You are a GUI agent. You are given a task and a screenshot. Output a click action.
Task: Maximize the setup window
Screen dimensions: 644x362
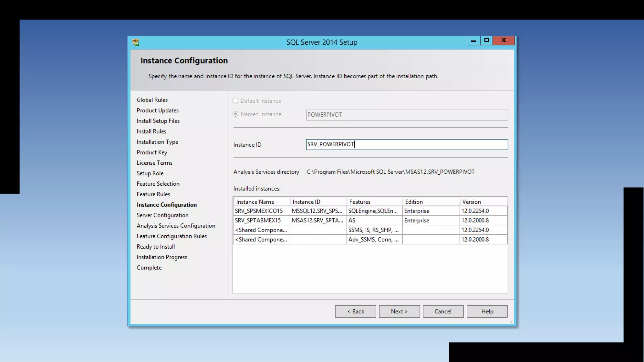tap(487, 41)
